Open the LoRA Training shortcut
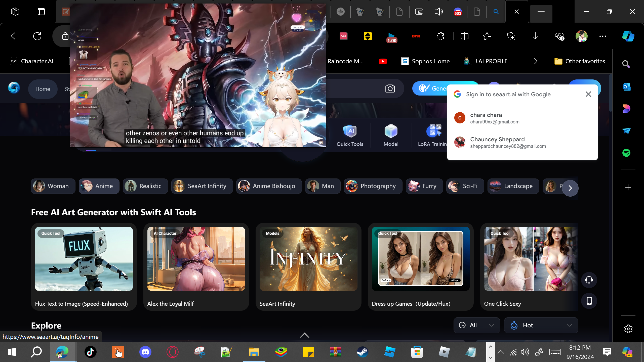The image size is (644, 362). 432,135
